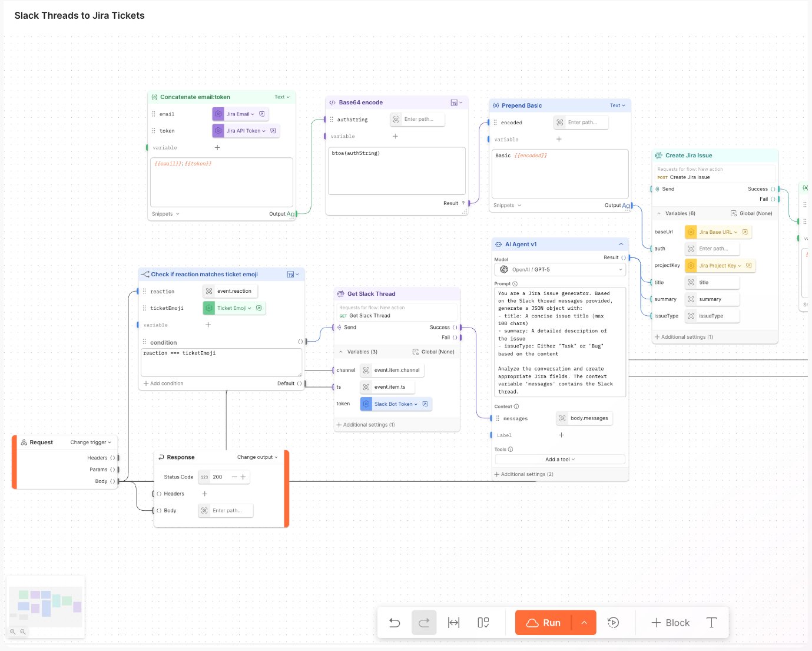Screen dimensions: 812x651
Task: Increase the Status Code value
Action: click(x=243, y=477)
